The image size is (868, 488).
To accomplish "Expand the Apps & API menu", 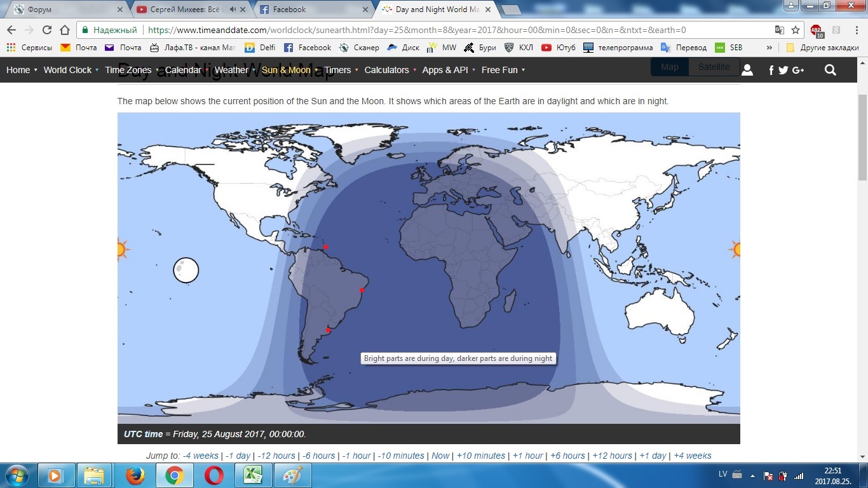I will (x=449, y=70).
